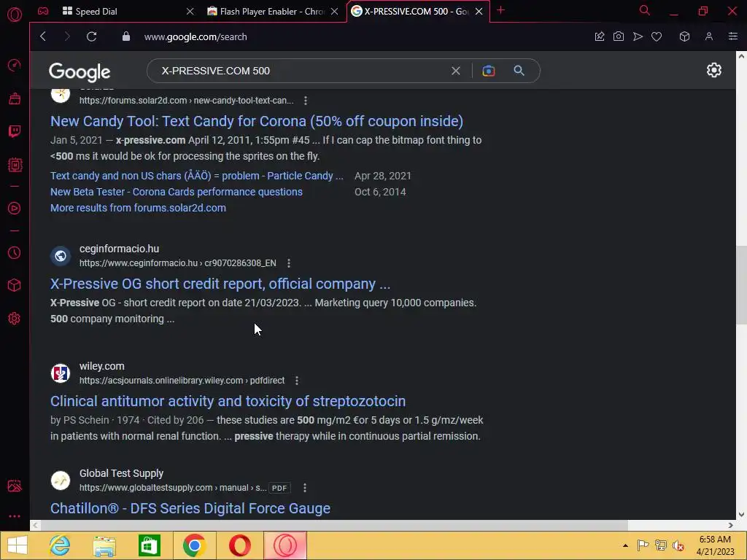This screenshot has height=560, width=747.
Task: Open Clinical antitumor activity streptozotocin result
Action: coord(228,402)
